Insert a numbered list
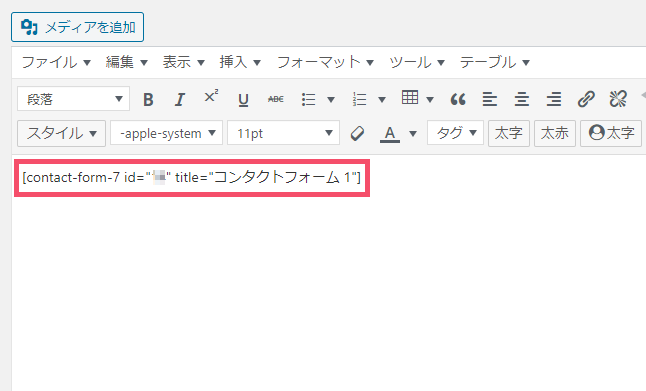Viewport: 646px width, 391px height. click(x=359, y=99)
